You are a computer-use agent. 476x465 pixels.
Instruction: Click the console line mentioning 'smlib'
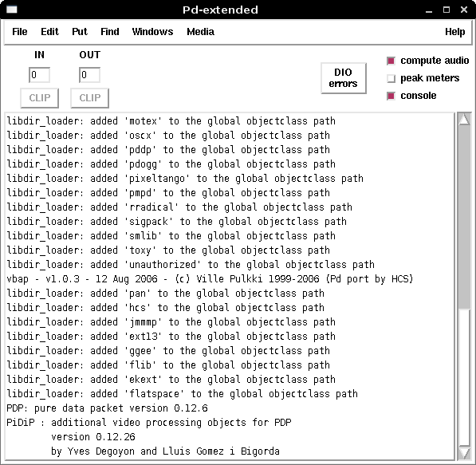pos(171,236)
